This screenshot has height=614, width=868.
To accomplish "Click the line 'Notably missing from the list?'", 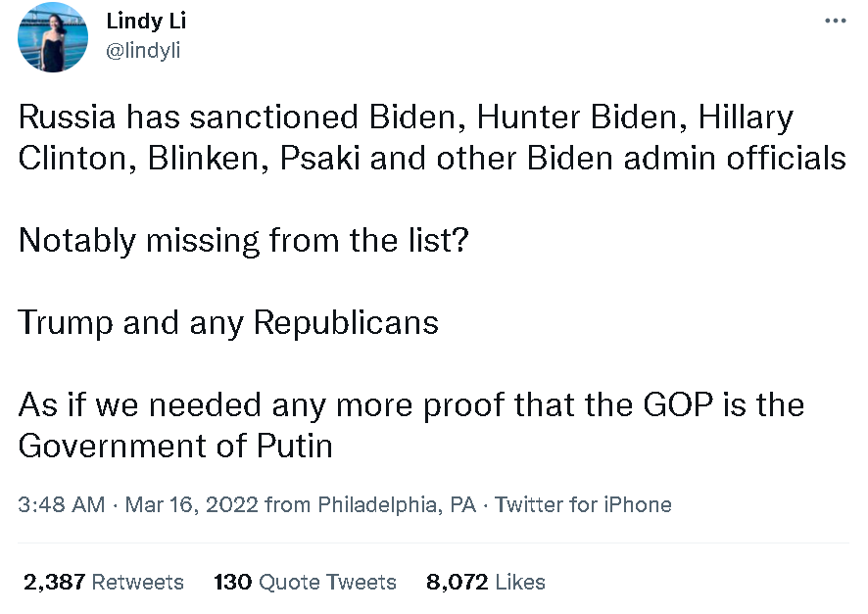I will [243, 241].
